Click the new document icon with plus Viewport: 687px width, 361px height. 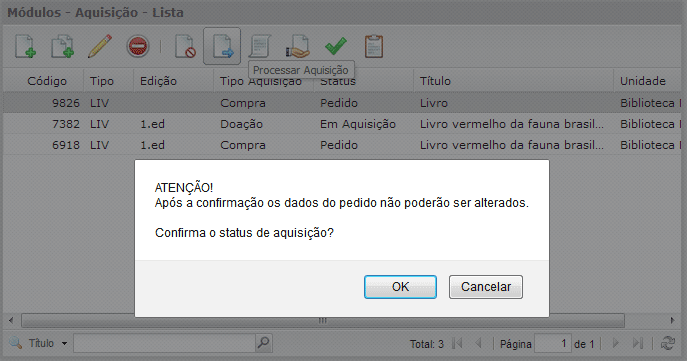click(x=25, y=46)
